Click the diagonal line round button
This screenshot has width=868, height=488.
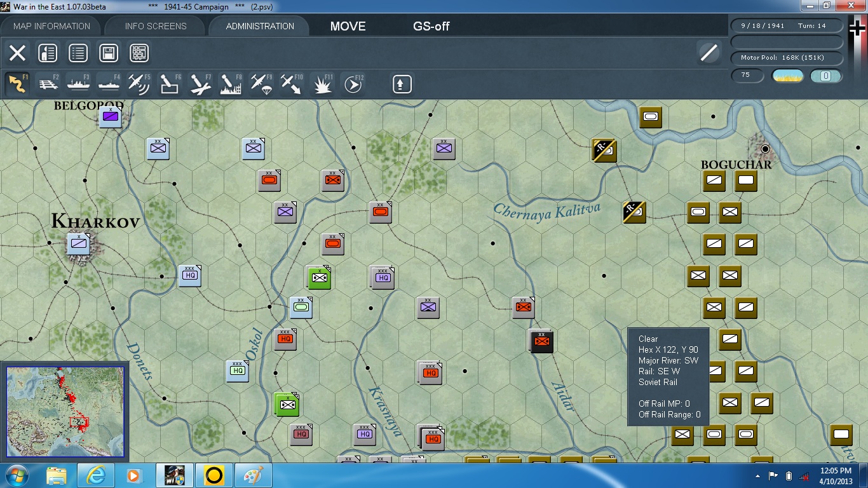(x=709, y=53)
